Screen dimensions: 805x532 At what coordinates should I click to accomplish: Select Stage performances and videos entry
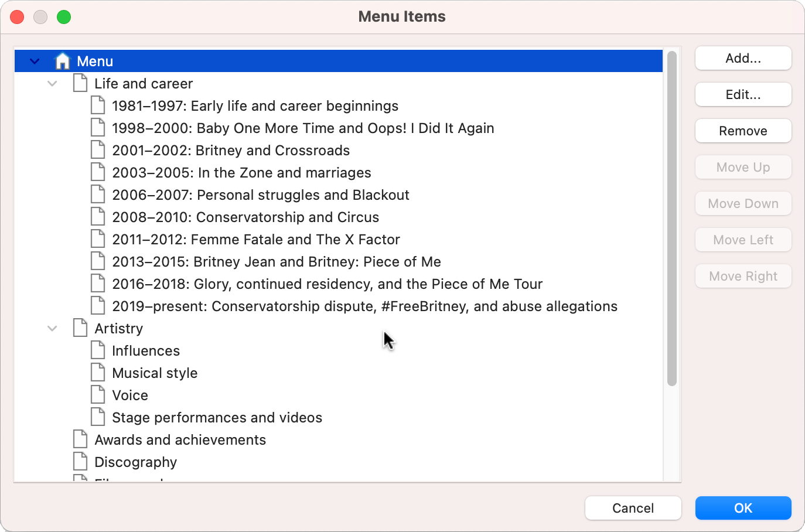pos(217,417)
